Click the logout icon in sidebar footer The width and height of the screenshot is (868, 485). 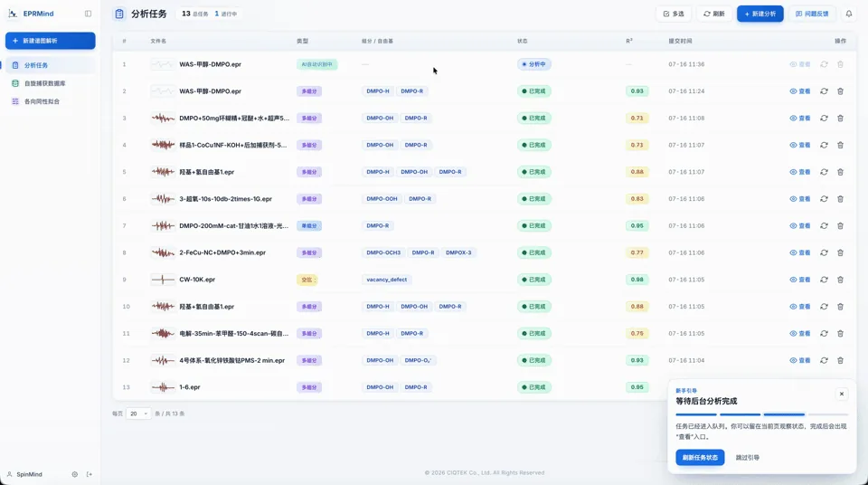pyautogui.click(x=90, y=474)
